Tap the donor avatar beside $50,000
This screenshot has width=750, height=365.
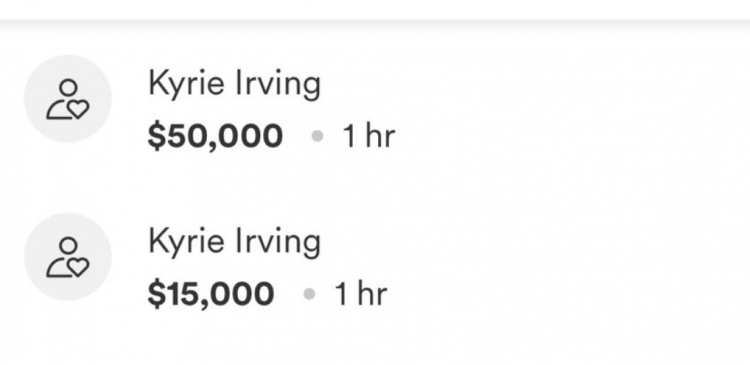point(68,99)
